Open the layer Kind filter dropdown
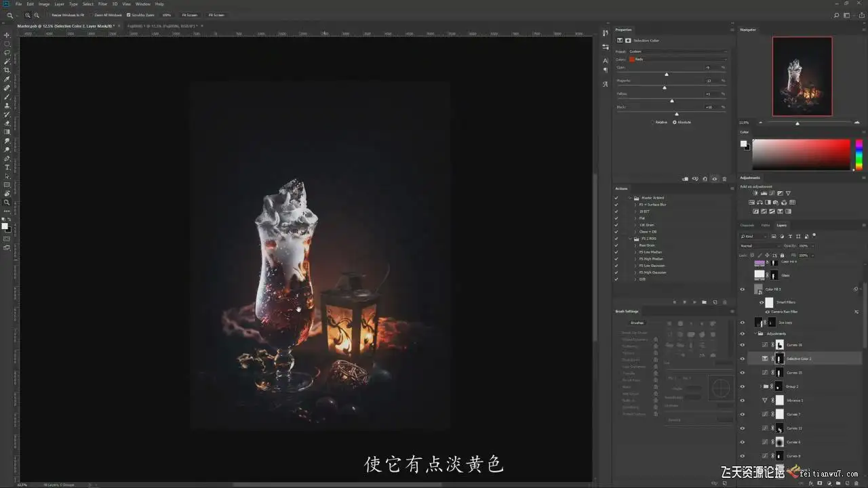The width and height of the screenshot is (868, 488). (x=753, y=237)
